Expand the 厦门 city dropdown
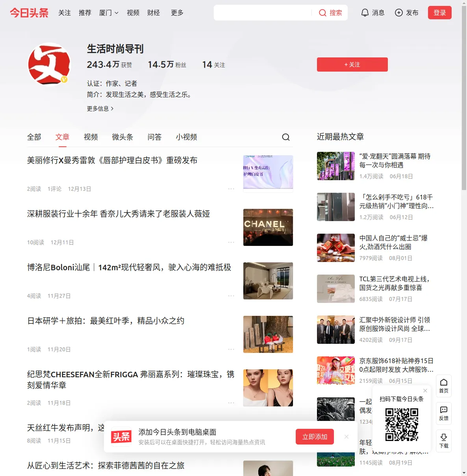The width and height of the screenshot is (467, 476). (109, 13)
